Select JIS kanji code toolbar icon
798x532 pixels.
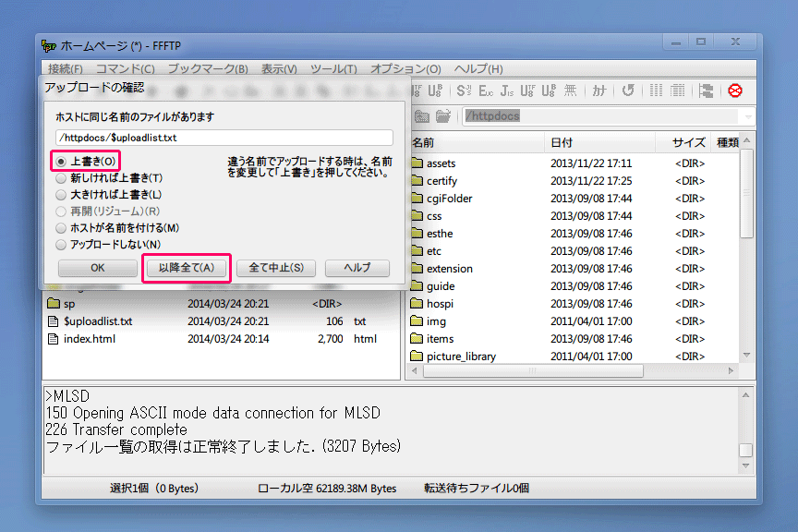click(x=506, y=91)
